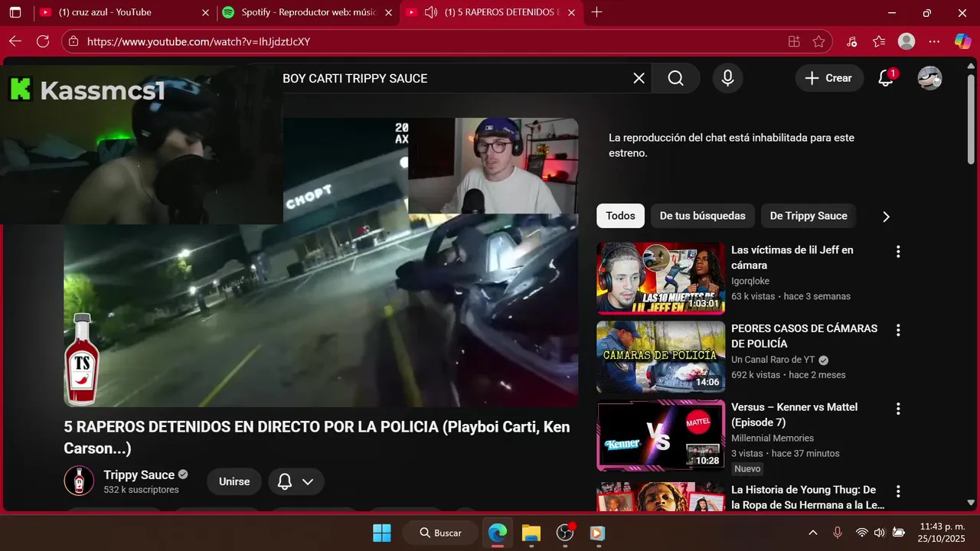Visit the Millennial Memories channel name

(x=773, y=438)
